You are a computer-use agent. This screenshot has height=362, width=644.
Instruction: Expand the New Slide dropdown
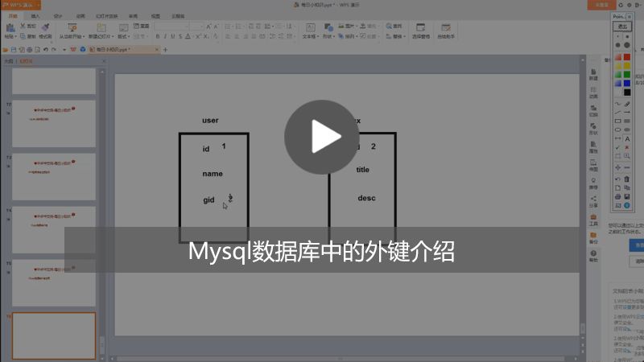click(x=113, y=36)
